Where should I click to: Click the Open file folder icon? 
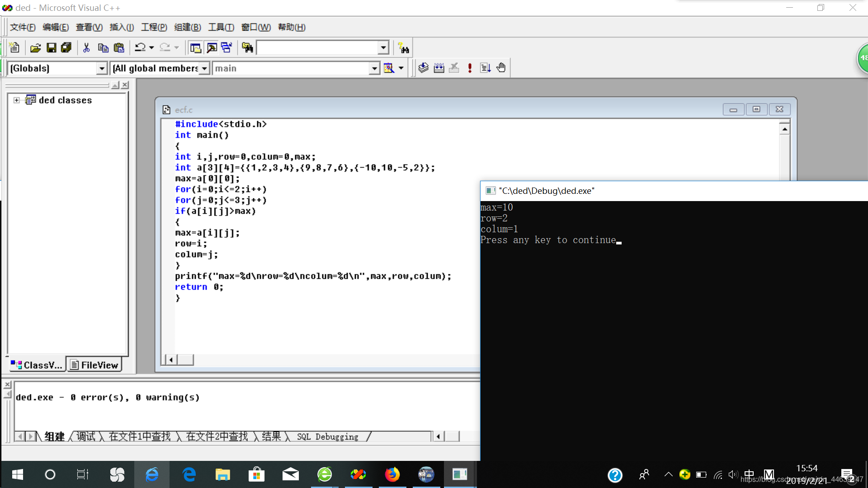click(35, 47)
